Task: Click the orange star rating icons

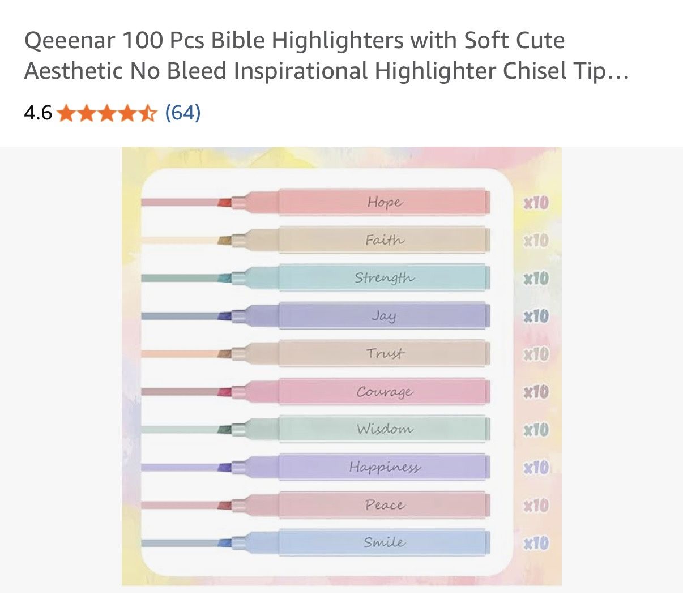Action: 106,113
